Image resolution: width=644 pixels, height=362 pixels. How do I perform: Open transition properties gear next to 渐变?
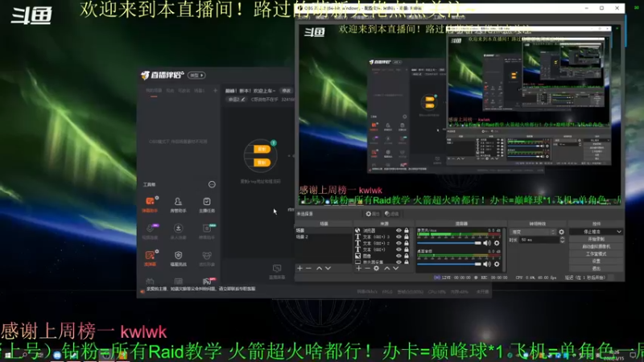[561, 232]
